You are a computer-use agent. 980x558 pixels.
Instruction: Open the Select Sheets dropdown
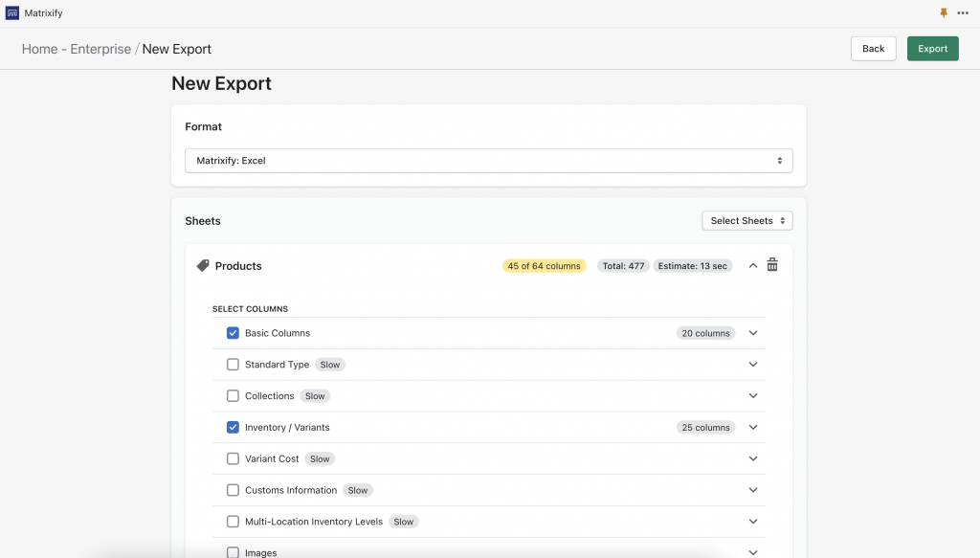(746, 220)
